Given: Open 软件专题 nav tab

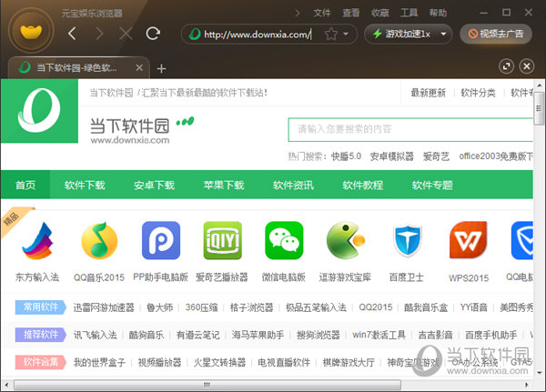Looking at the screenshot, I should tap(432, 185).
